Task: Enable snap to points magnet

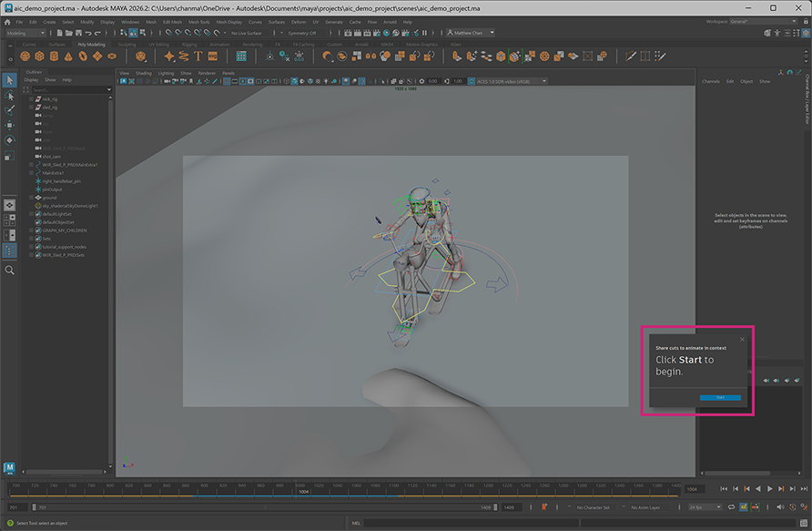Action: click(x=189, y=33)
